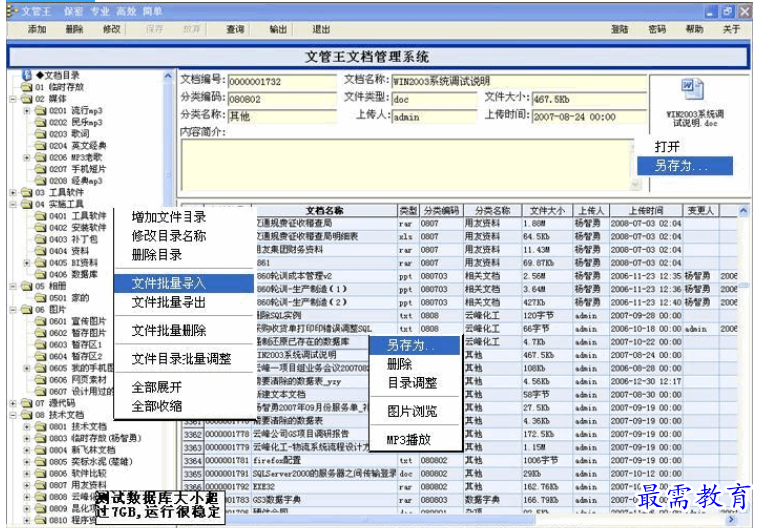Viewport: 759px width, 528px height.
Task: Click the folder icon beside 0203 歌词
Action: click(x=41, y=134)
